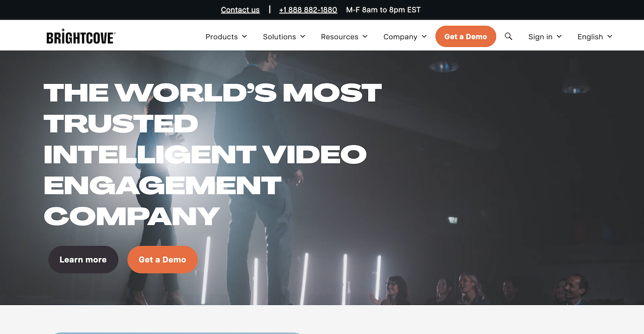Click the Brightcove logo
The image size is (644, 334).
point(81,36)
